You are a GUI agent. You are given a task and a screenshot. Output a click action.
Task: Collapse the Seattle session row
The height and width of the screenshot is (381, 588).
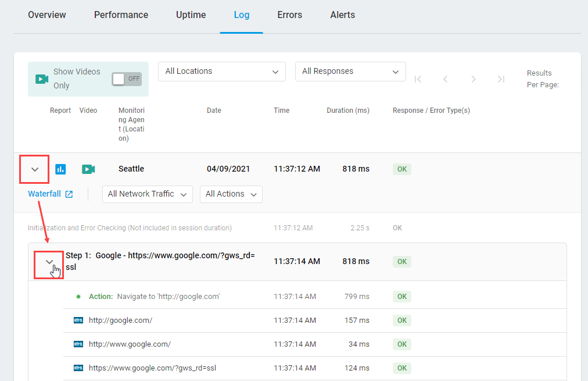tap(35, 169)
